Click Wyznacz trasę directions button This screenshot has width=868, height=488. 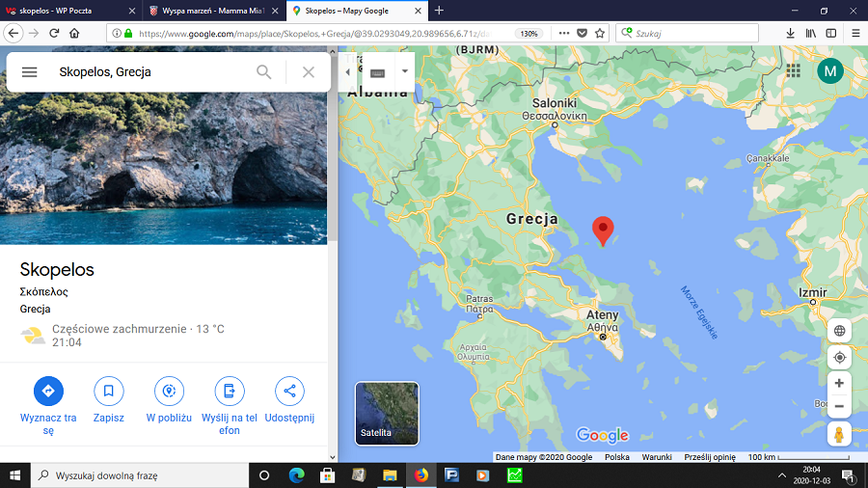click(x=48, y=391)
